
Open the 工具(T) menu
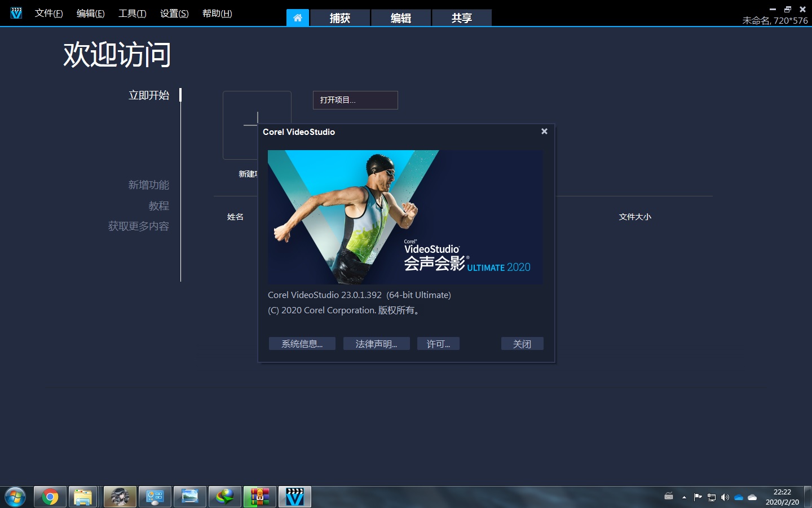(133, 13)
